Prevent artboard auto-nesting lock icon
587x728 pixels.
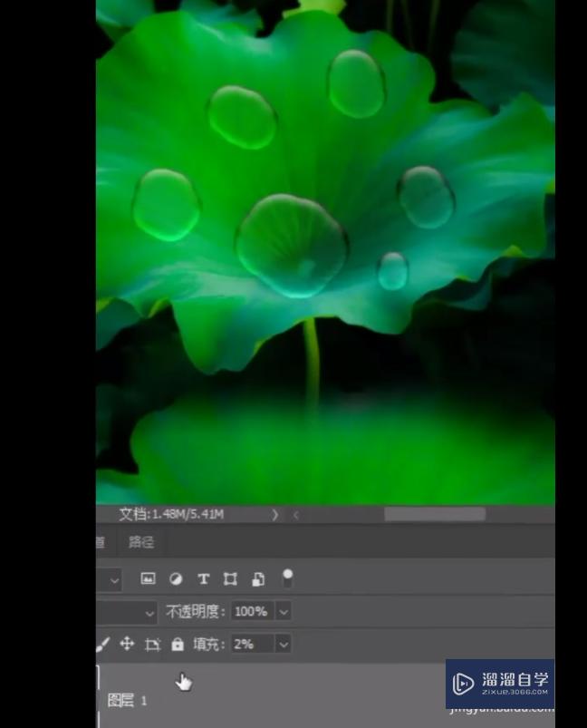click(x=152, y=645)
